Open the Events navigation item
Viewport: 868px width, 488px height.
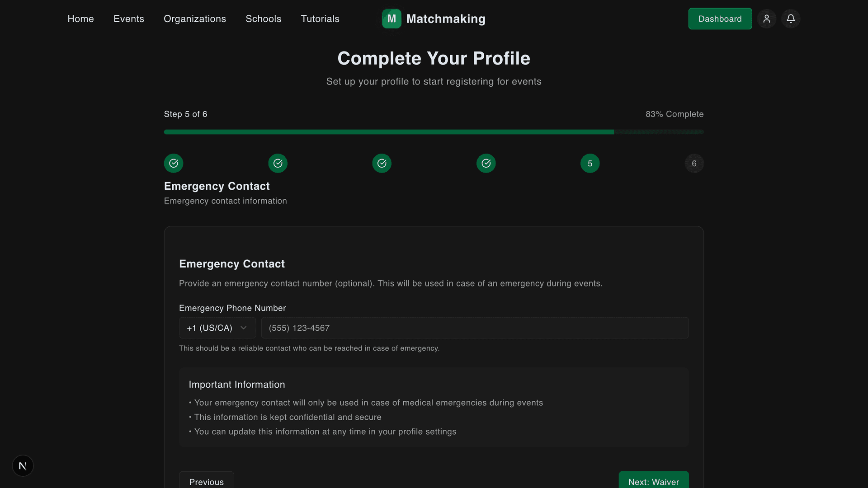click(x=129, y=19)
